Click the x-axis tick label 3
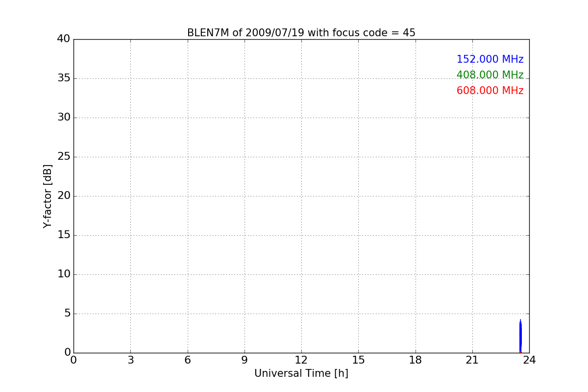This screenshot has height=392, width=588. [130, 360]
